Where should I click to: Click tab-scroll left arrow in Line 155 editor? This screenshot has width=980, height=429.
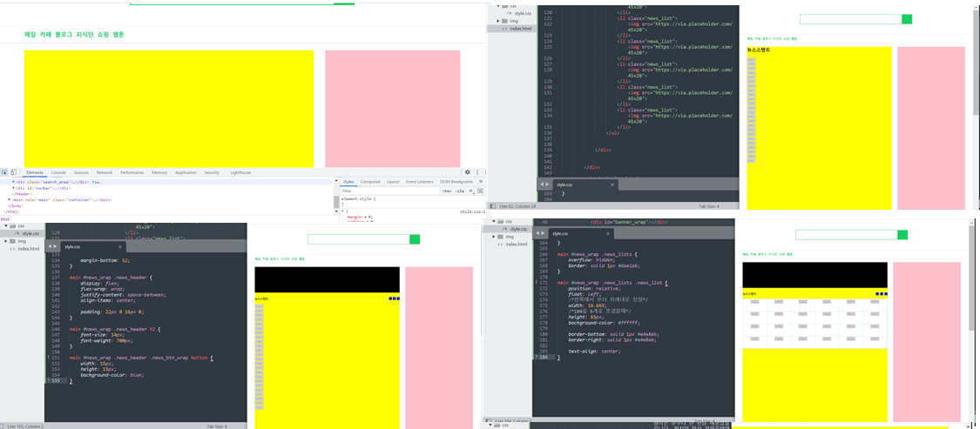pyautogui.click(x=50, y=246)
